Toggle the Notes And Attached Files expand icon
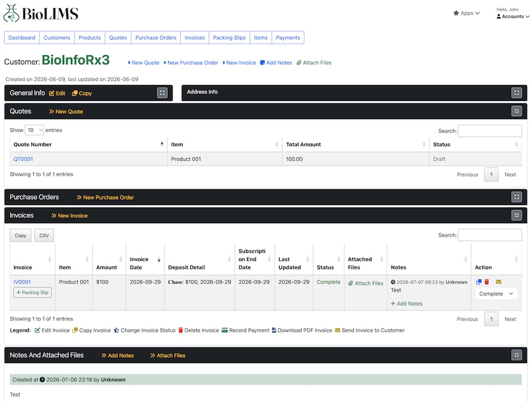Screen dimensions: 532x402 click(517, 355)
